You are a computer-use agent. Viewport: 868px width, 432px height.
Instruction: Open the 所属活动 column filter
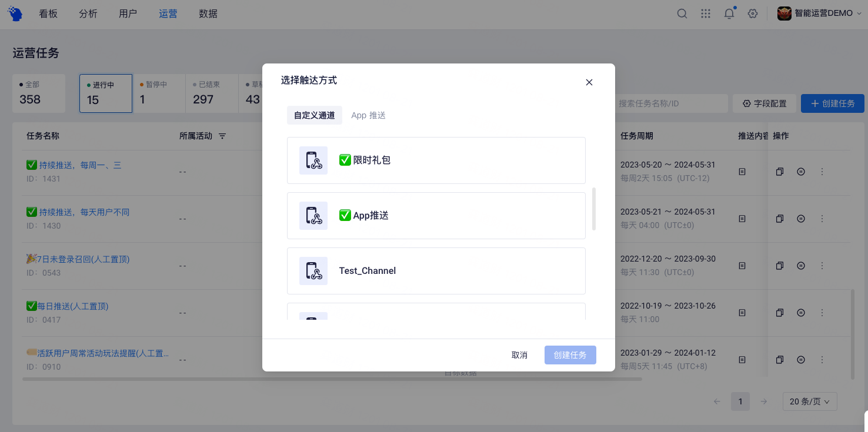(222, 136)
